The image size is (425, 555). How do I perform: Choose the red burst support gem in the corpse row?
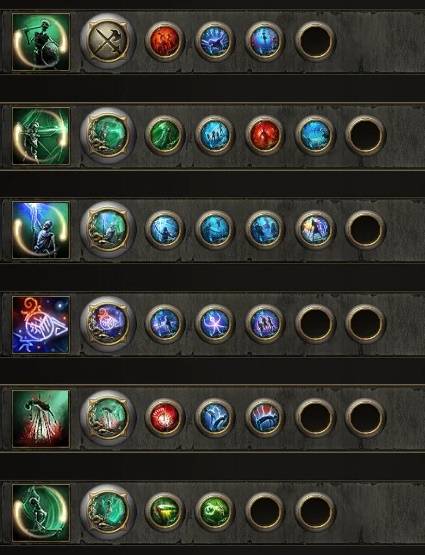[x=165, y=418]
